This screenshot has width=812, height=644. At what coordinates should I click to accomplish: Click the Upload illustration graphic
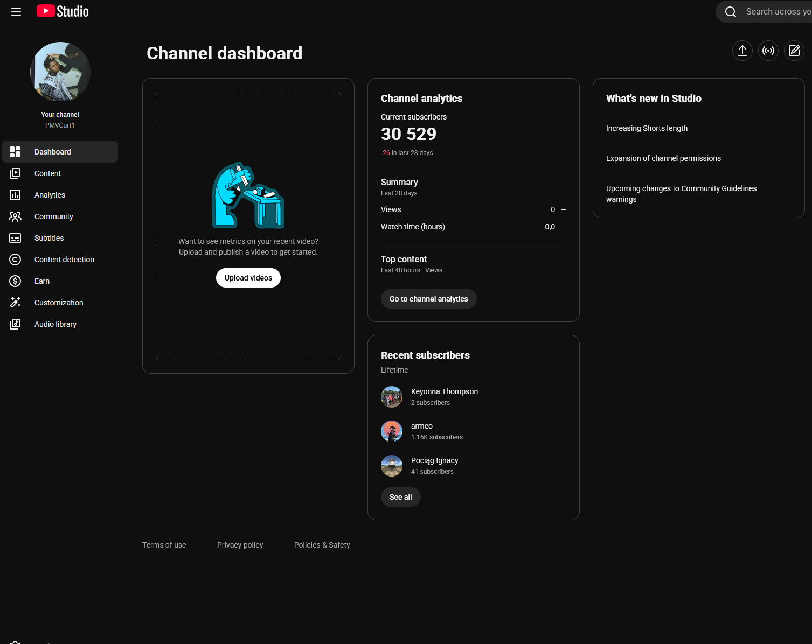[x=248, y=195]
